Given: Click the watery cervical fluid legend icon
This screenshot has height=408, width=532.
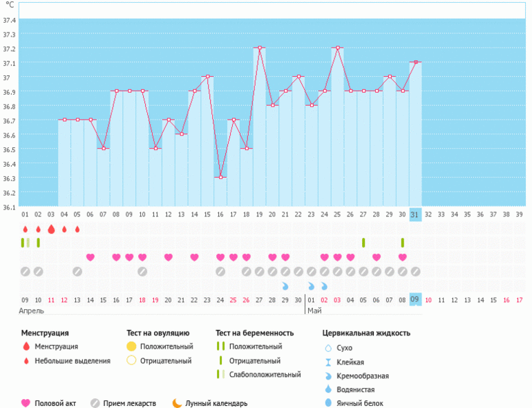Looking at the screenshot, I should point(328,389).
